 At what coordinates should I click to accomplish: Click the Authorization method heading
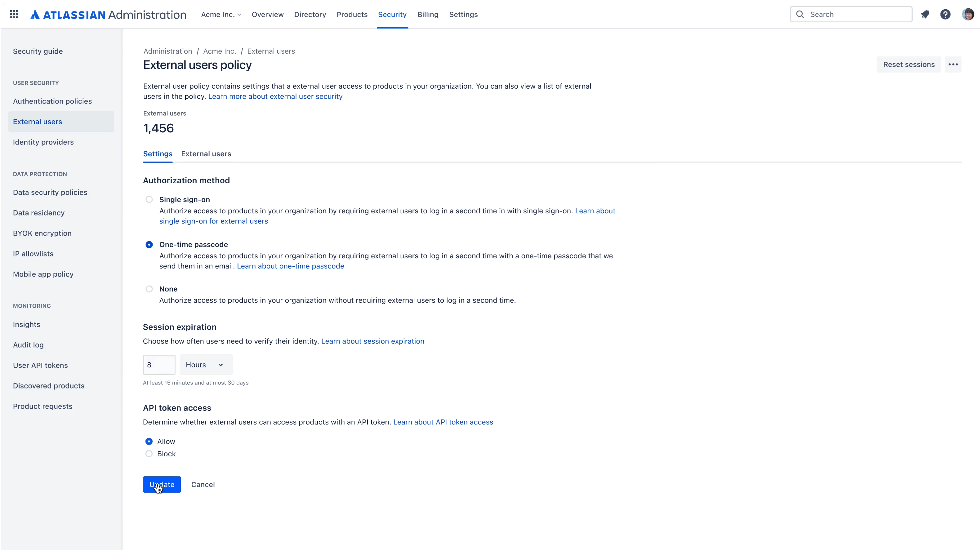pyautogui.click(x=186, y=180)
